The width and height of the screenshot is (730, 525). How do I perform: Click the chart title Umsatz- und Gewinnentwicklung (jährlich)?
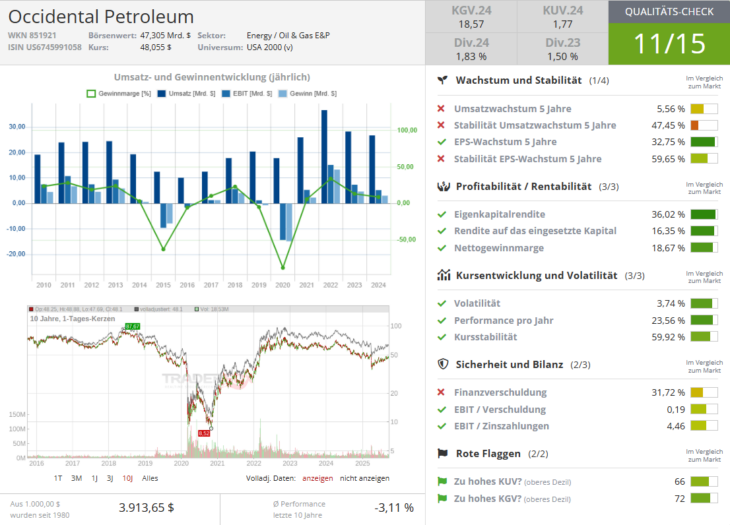click(212, 77)
